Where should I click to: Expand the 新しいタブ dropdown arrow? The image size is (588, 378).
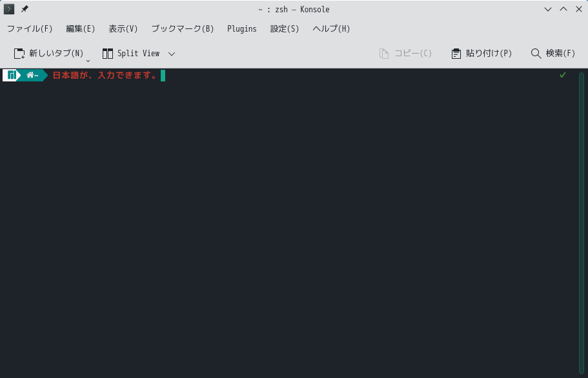point(88,61)
